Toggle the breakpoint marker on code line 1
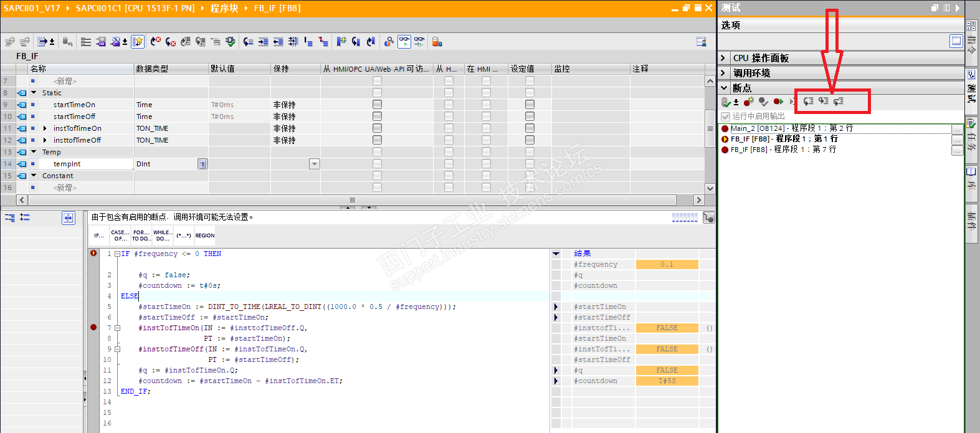This screenshot has height=433, width=980. tap(93, 254)
